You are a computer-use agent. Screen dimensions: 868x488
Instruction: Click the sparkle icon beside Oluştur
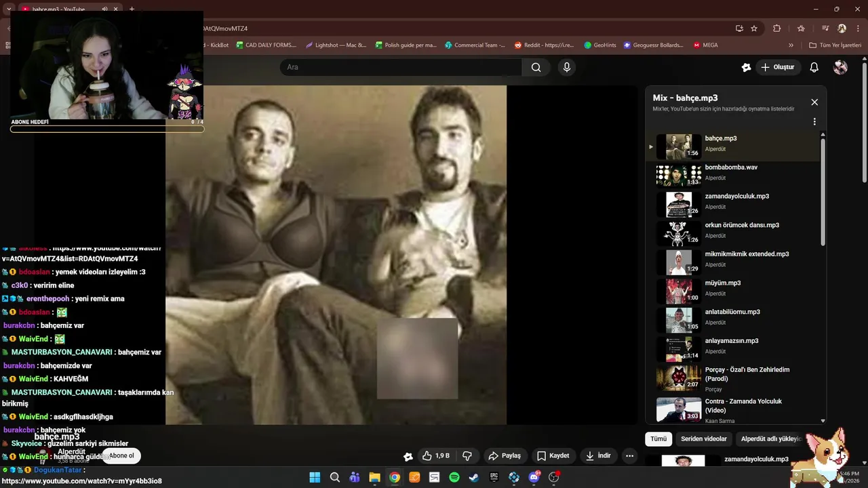(x=746, y=67)
